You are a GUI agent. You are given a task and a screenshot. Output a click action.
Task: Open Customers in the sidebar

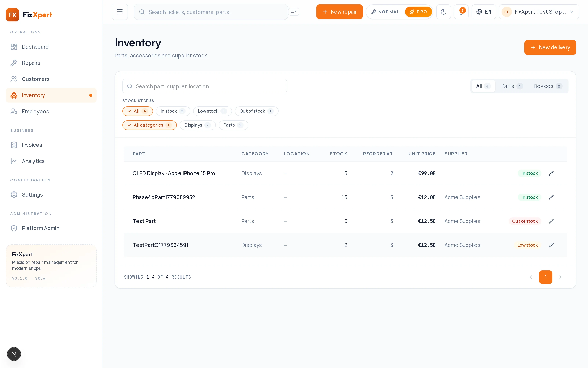[x=51, y=79]
